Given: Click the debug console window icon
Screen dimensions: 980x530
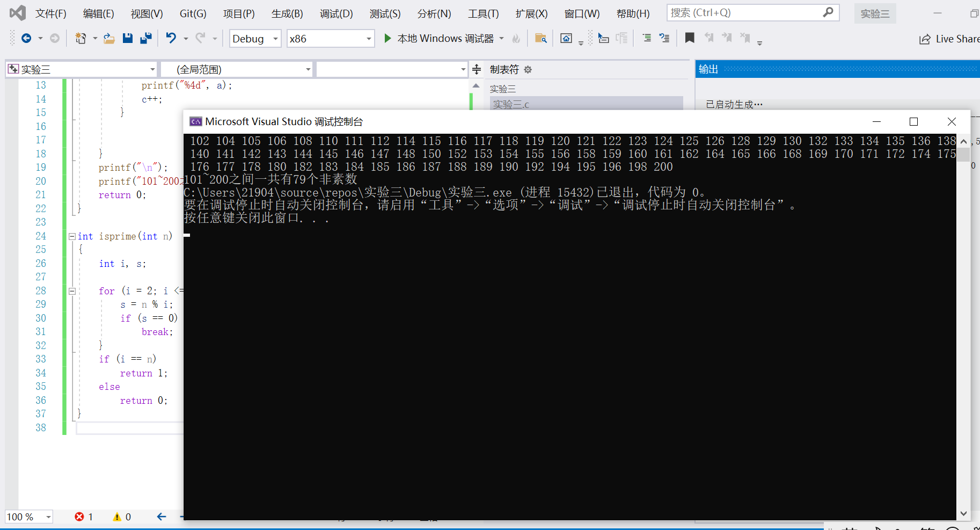Looking at the screenshot, I should 196,121.
